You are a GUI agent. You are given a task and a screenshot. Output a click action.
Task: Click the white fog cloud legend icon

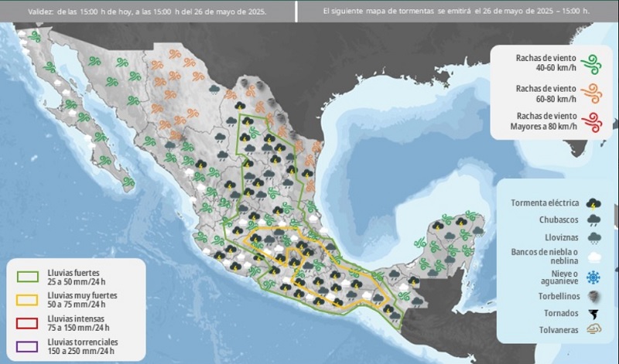[x=594, y=257]
